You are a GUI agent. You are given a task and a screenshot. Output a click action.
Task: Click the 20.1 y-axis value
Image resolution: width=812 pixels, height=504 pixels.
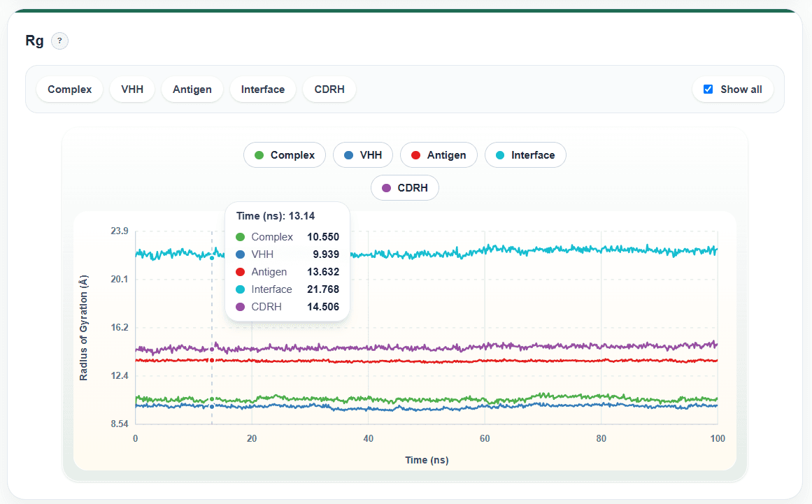[x=119, y=279]
